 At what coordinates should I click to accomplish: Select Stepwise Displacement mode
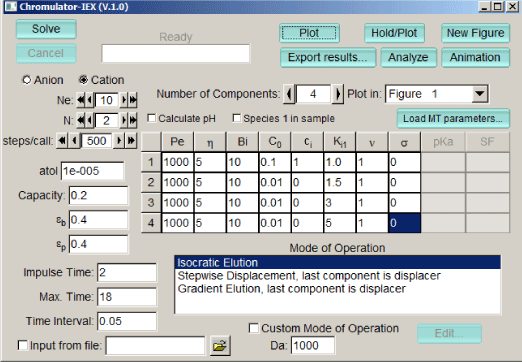(x=337, y=276)
